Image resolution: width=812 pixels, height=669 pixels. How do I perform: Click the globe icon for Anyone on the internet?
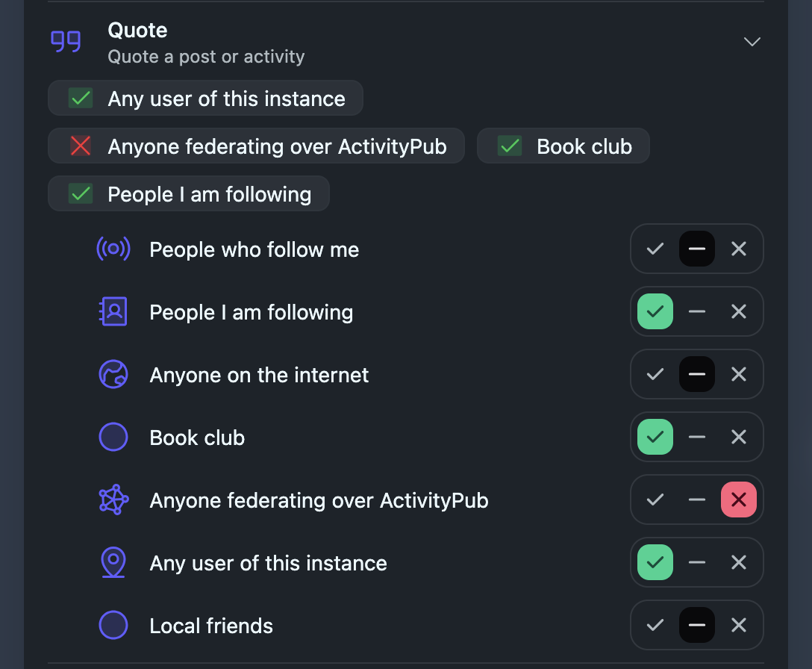(x=113, y=375)
